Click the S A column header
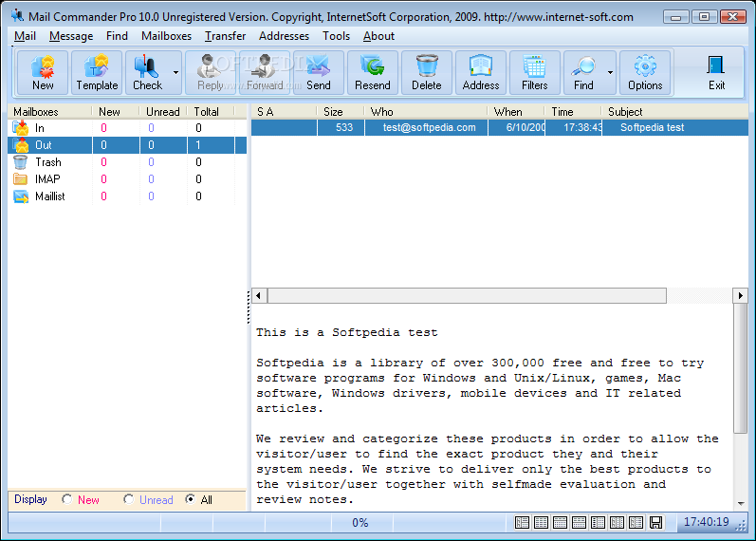This screenshot has width=756, height=541. [284, 112]
